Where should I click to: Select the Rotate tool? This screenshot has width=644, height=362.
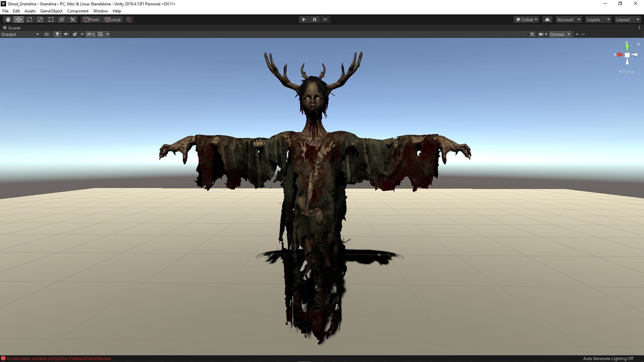pyautogui.click(x=30, y=19)
